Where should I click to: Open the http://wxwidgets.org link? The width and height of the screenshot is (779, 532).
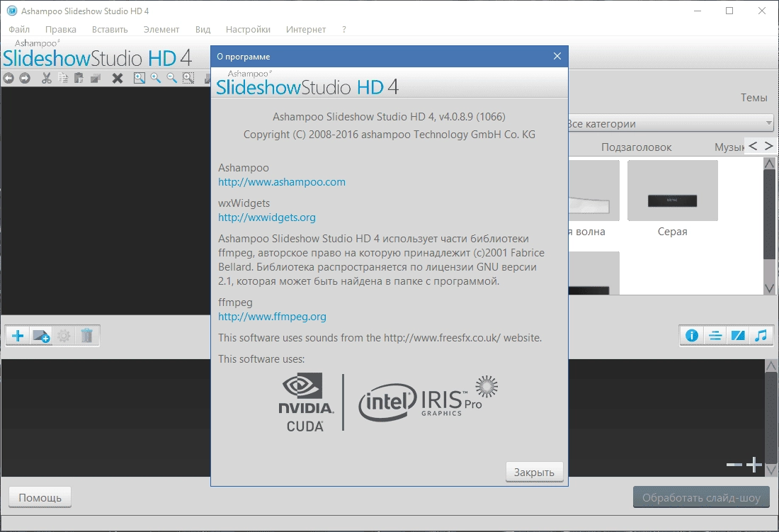(267, 217)
